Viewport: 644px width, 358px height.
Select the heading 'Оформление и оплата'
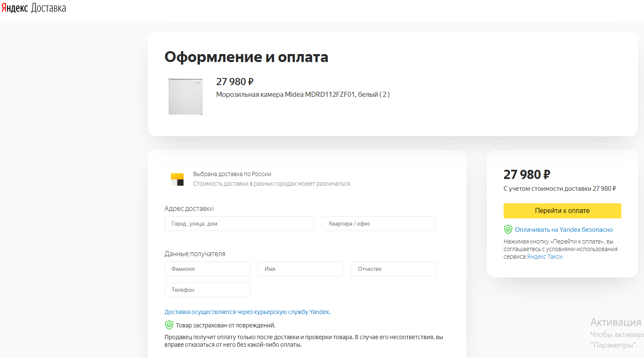pyautogui.click(x=246, y=57)
